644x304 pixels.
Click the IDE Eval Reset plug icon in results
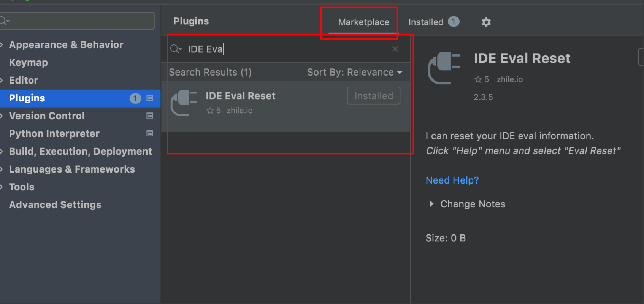pos(184,103)
